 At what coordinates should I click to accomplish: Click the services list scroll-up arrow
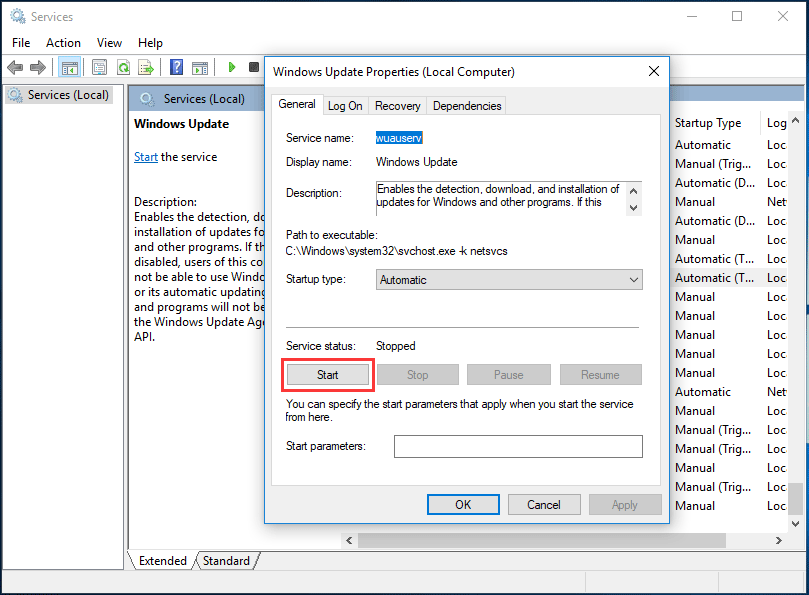click(795, 121)
